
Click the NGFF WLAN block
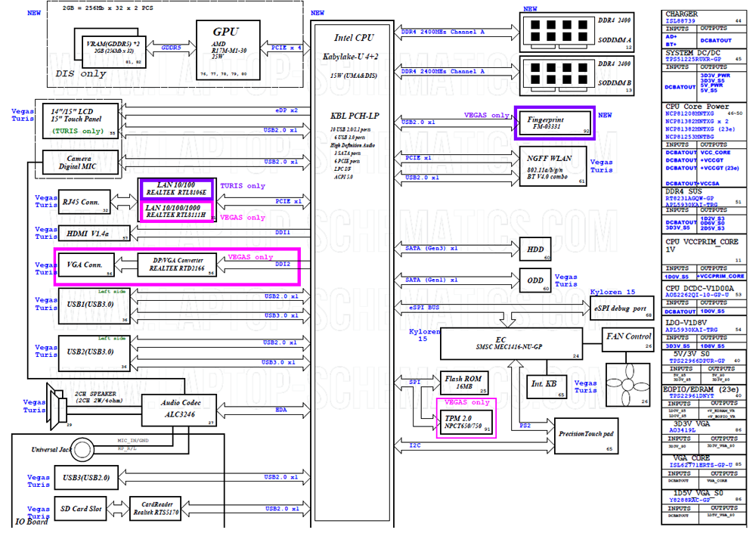(553, 166)
